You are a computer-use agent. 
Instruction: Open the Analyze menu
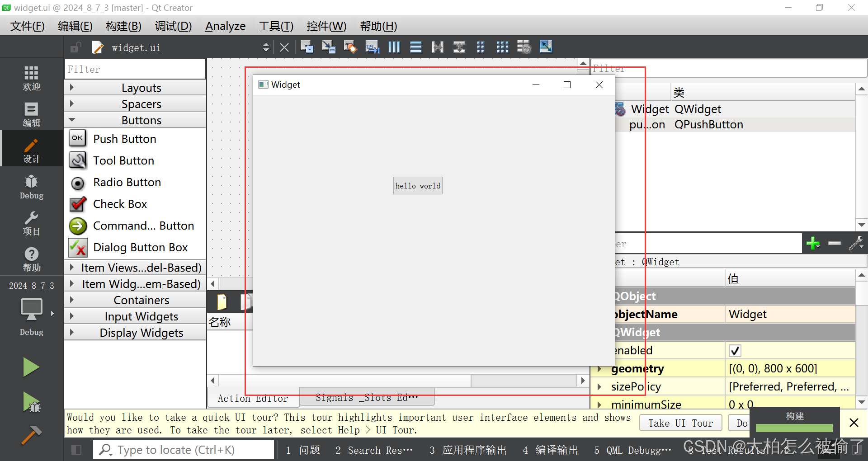(226, 26)
